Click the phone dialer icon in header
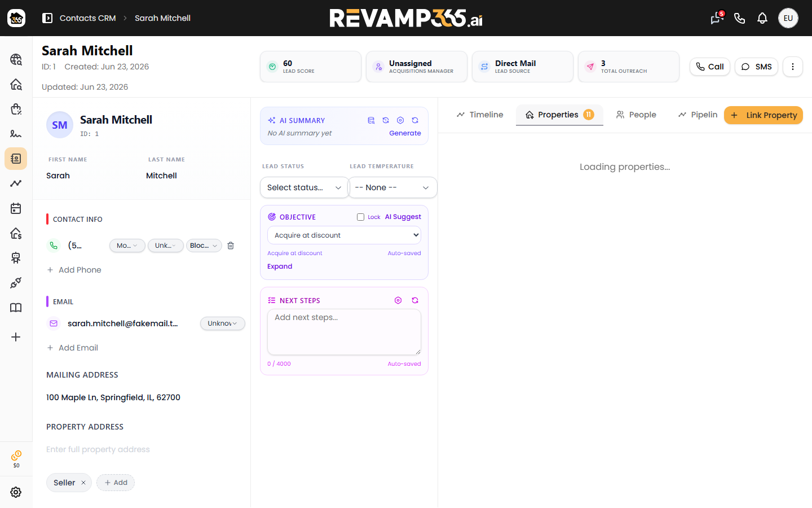The height and width of the screenshot is (508, 812). 740,18
